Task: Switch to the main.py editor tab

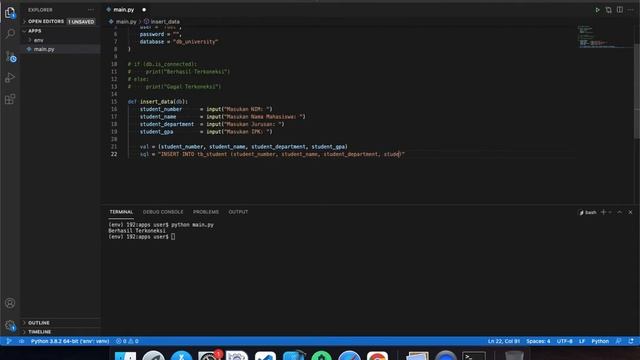Action: tap(124, 10)
